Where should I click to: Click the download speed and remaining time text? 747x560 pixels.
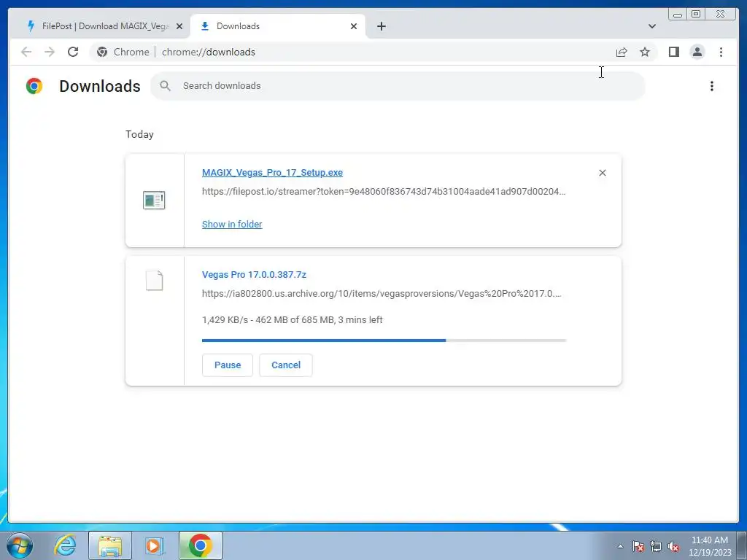pos(292,319)
